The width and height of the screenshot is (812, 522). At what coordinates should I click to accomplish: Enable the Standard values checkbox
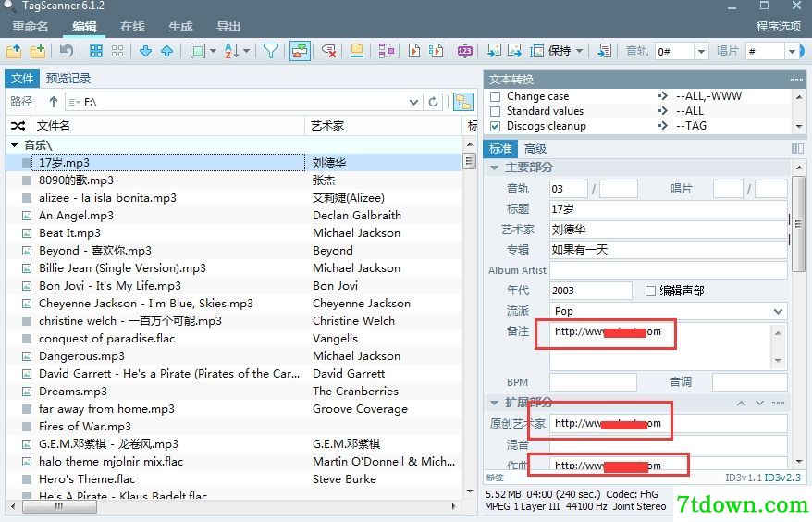click(x=496, y=111)
